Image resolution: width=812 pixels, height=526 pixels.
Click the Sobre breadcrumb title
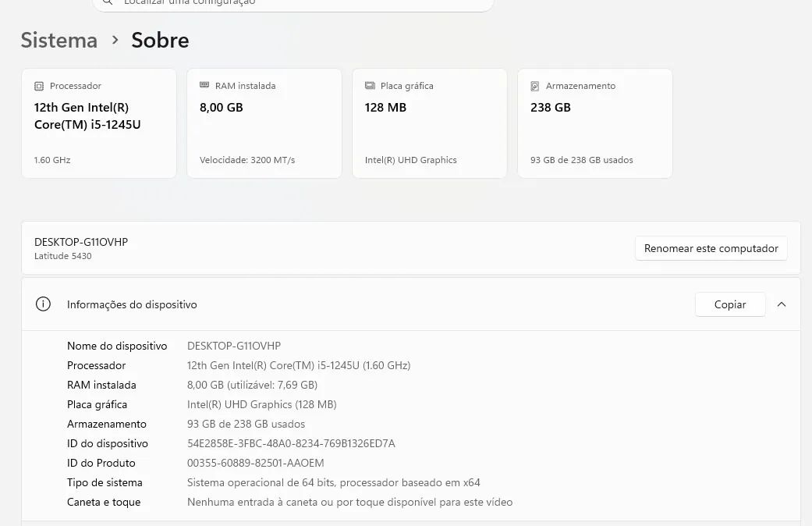point(160,41)
